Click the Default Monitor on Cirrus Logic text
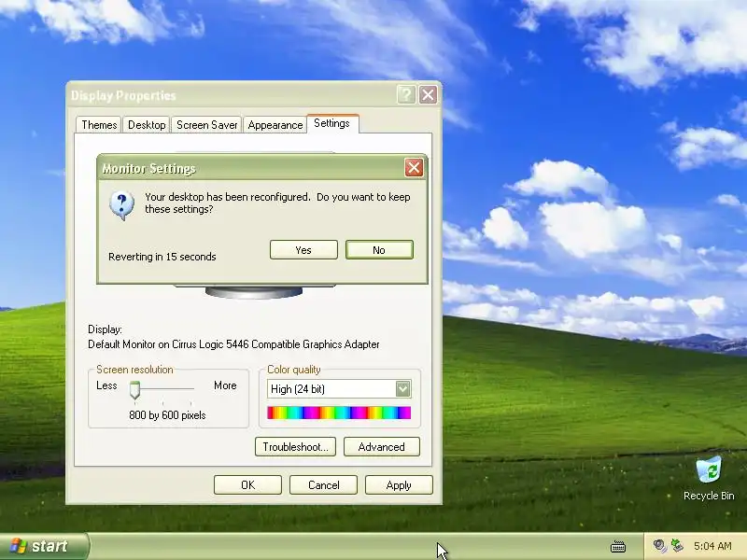747x560 pixels. click(x=233, y=344)
